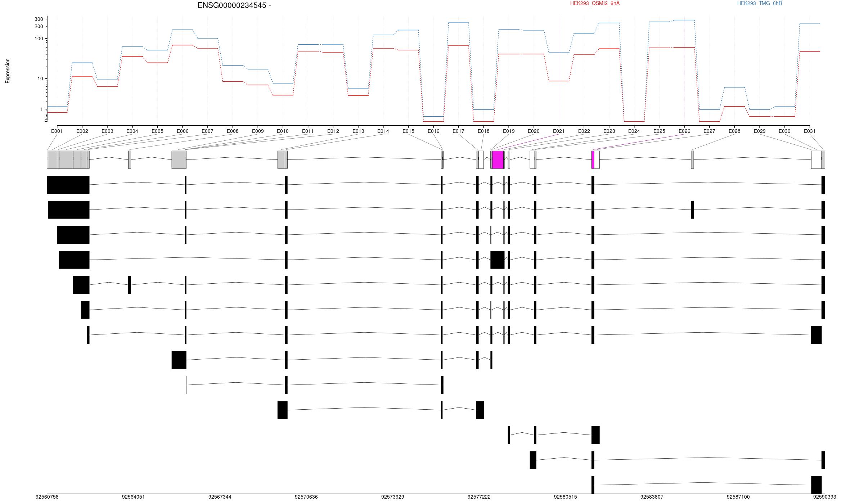
Task: Click genomic coordinate 92577222
Action: tap(479, 497)
